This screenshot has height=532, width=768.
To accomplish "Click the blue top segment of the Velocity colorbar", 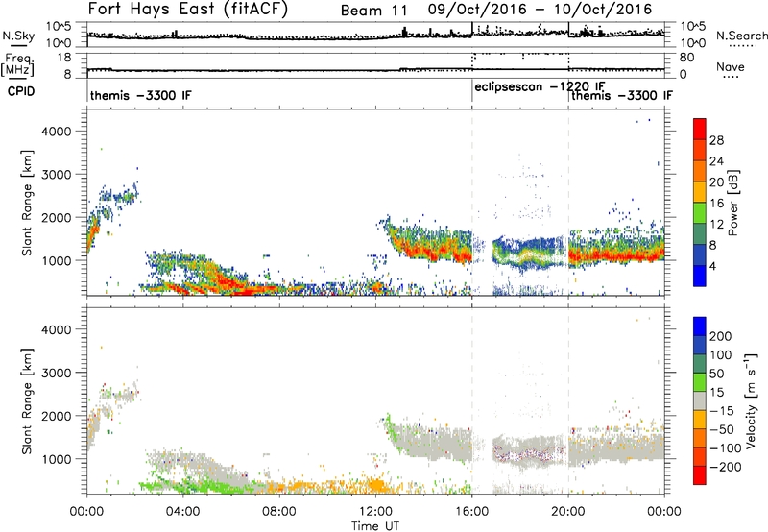I will pos(700,326).
